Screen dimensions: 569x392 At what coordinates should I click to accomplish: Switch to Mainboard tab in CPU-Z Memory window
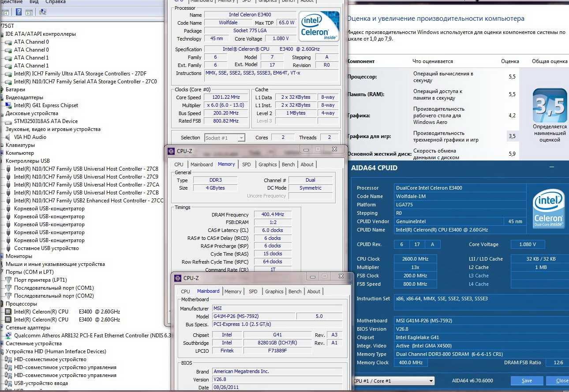[x=202, y=164]
